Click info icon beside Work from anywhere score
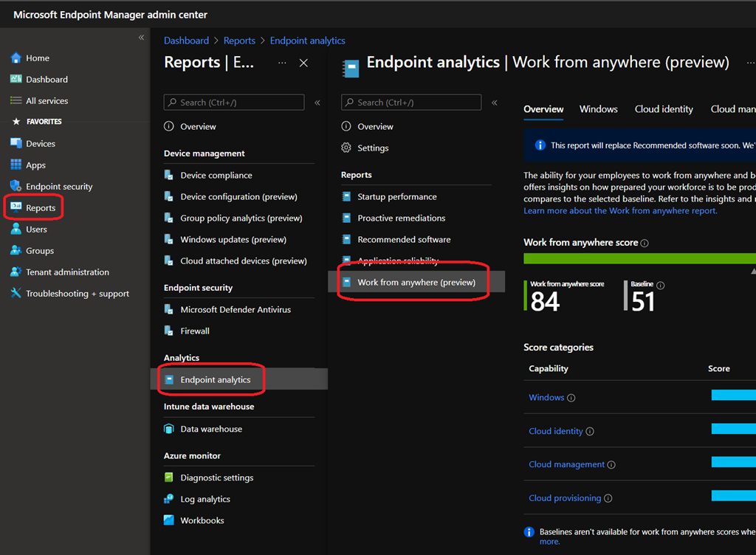This screenshot has height=555, width=756. 645,244
